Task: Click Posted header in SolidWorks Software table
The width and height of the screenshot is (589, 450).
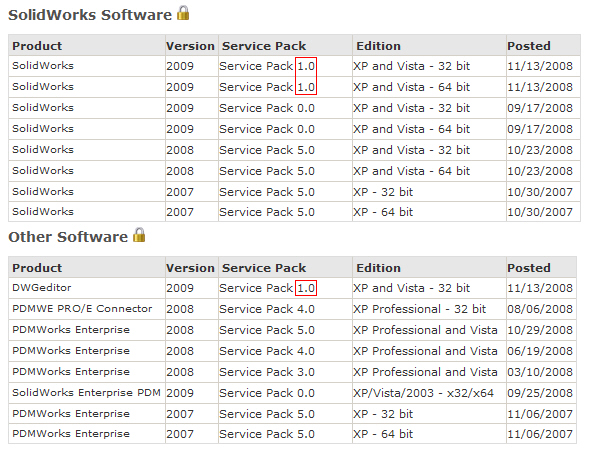Action: click(x=529, y=46)
